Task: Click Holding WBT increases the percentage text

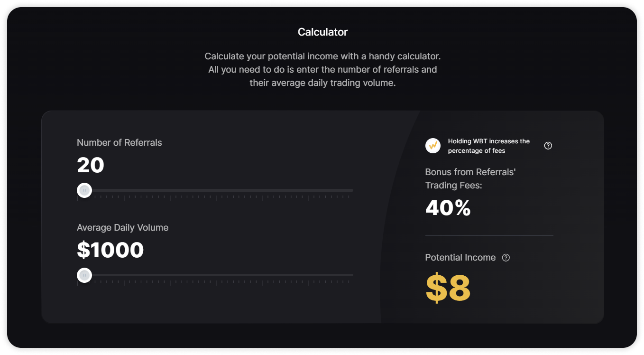Action: 489,146
